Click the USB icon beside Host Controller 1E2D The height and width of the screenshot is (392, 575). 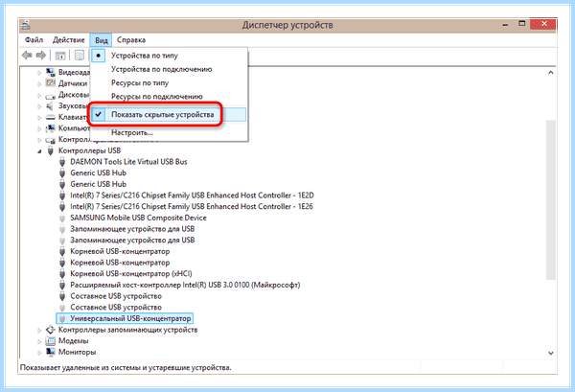[x=62, y=196]
